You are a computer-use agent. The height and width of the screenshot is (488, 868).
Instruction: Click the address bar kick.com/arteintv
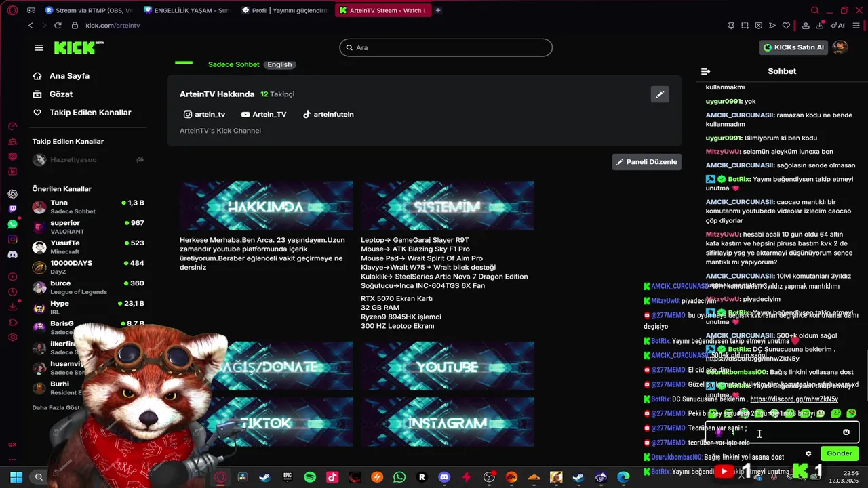pyautogui.click(x=113, y=26)
